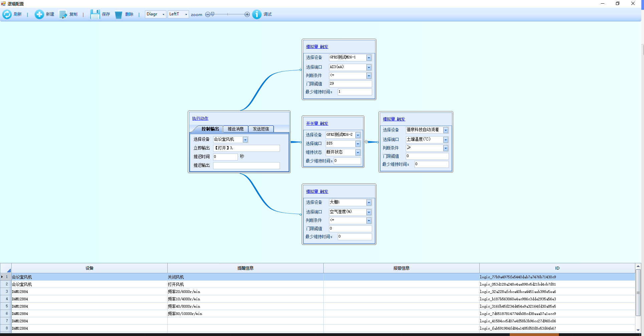Open the LeftT direction dropdown
The image size is (644, 336).
point(186,14)
